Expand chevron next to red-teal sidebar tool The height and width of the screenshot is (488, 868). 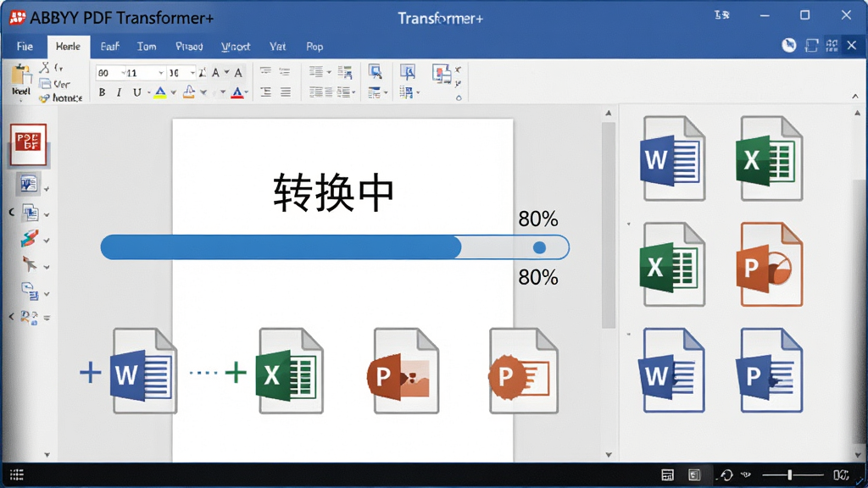[47, 241]
